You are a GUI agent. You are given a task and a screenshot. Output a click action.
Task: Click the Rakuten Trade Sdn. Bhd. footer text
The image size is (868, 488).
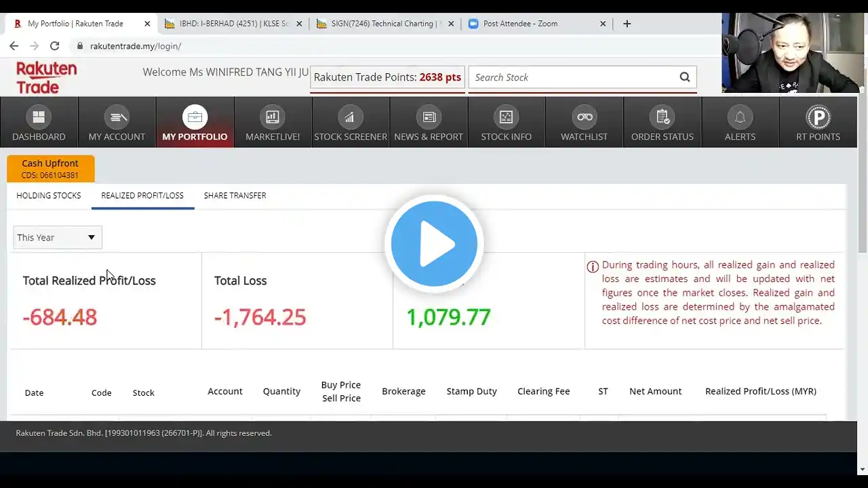pyautogui.click(x=144, y=433)
